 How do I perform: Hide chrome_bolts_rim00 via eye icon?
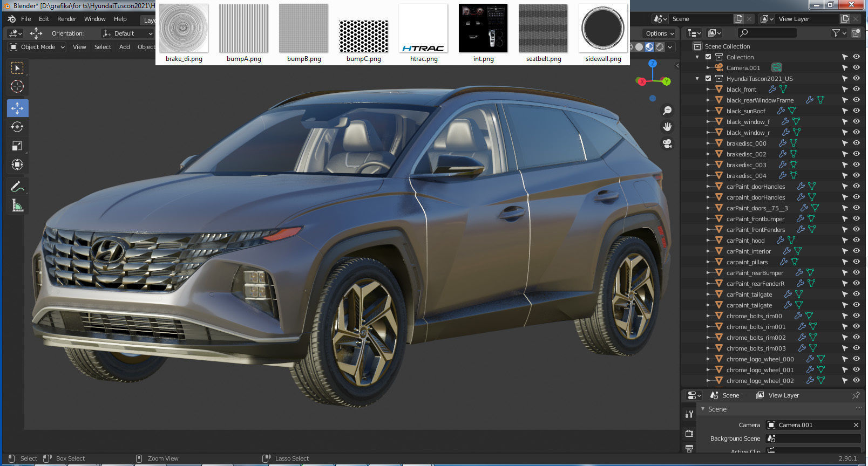coord(857,316)
